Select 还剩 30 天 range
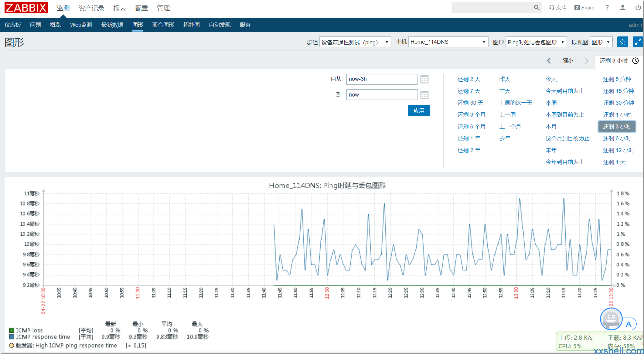The width and height of the screenshot is (644, 354). click(471, 103)
